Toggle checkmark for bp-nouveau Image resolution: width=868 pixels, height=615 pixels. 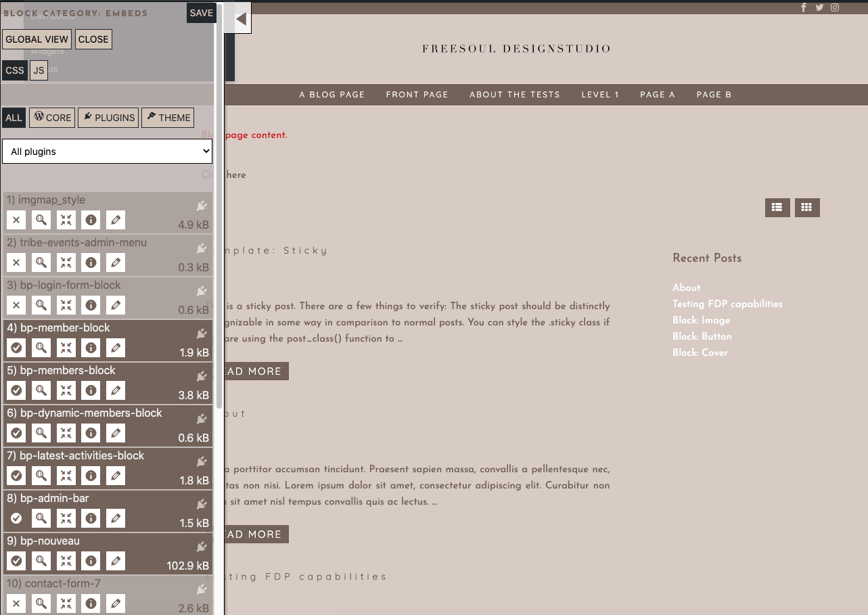(17, 561)
